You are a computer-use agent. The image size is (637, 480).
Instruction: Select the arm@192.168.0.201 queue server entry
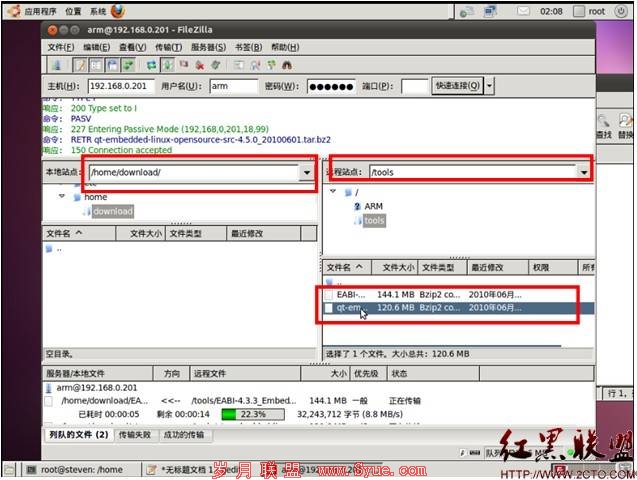click(97, 388)
